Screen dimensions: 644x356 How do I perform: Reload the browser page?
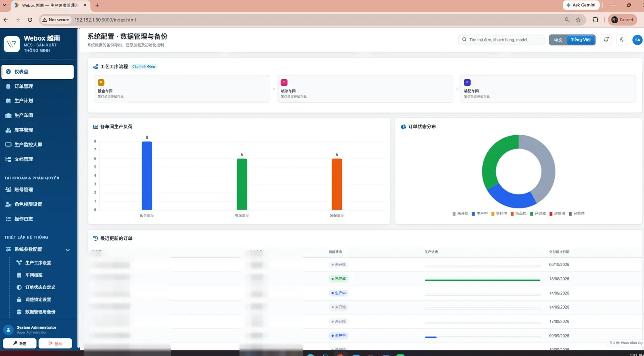30,20
